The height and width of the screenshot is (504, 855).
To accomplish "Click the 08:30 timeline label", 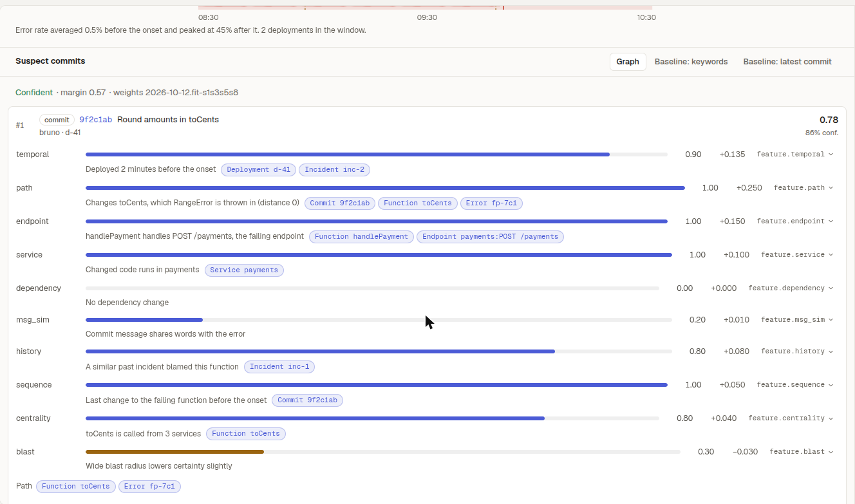I will 208,17.
